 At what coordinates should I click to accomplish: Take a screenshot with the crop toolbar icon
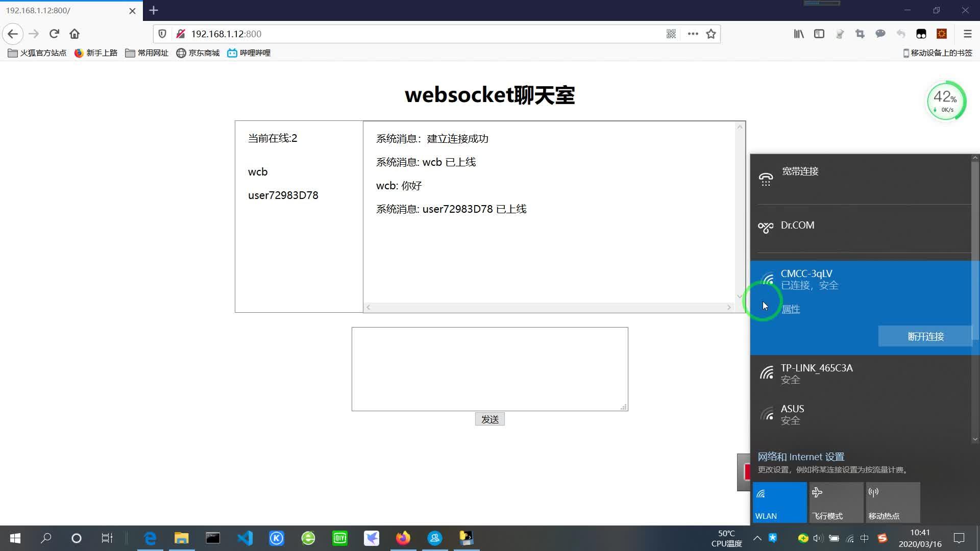click(x=860, y=34)
